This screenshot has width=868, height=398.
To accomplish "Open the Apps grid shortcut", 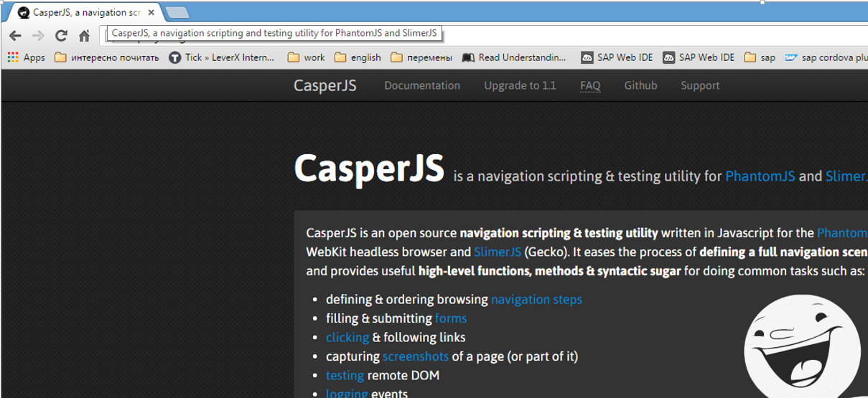I will [26, 57].
